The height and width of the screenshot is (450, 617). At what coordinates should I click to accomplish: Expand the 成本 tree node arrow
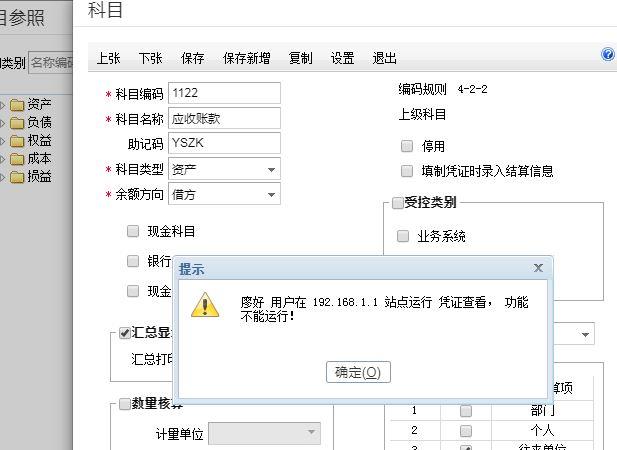point(2,159)
